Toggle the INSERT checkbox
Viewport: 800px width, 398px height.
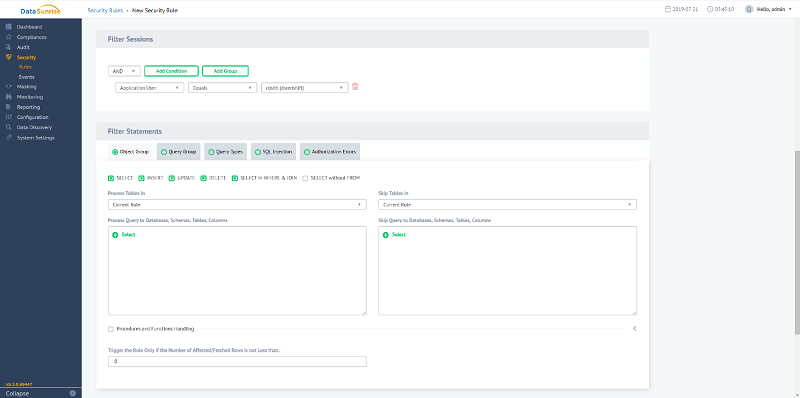[141, 178]
